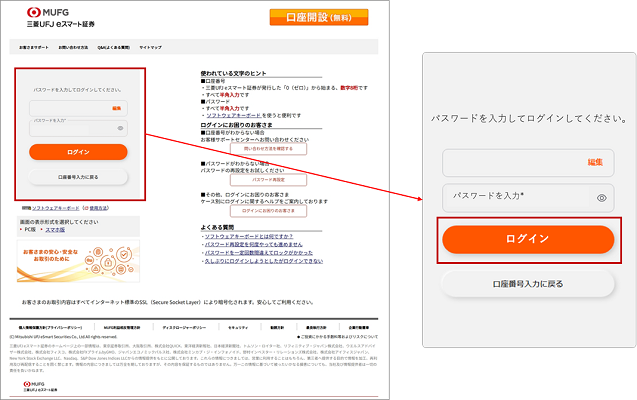Click 口座番号入力に戻る in enlarged panel

coord(528,284)
